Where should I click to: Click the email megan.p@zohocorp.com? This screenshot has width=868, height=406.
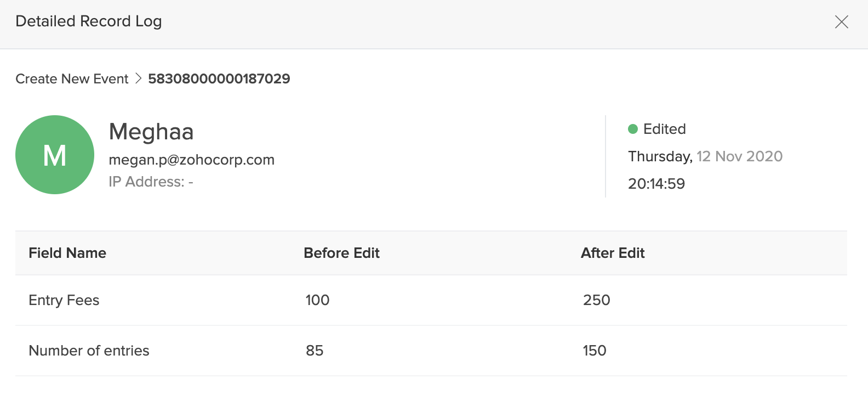(x=191, y=160)
